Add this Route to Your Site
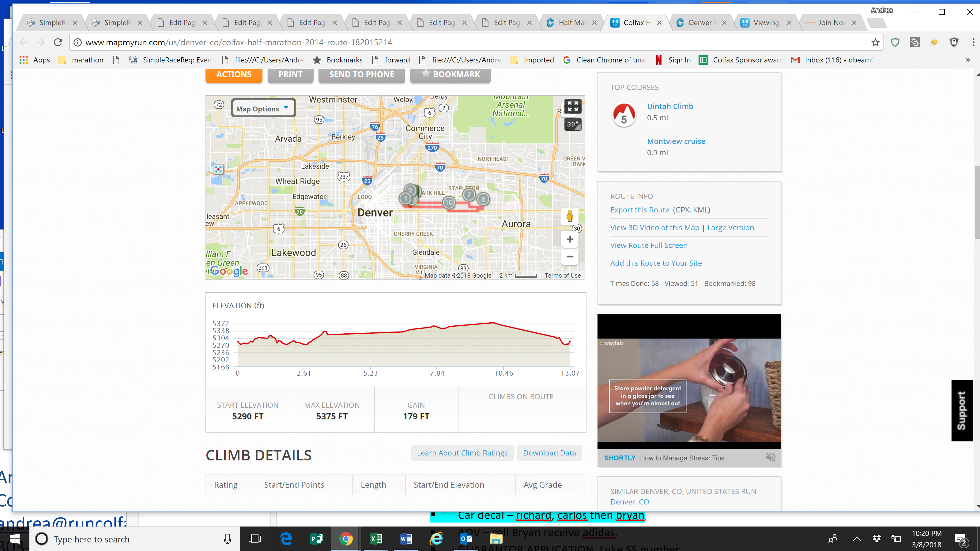 [x=656, y=263]
